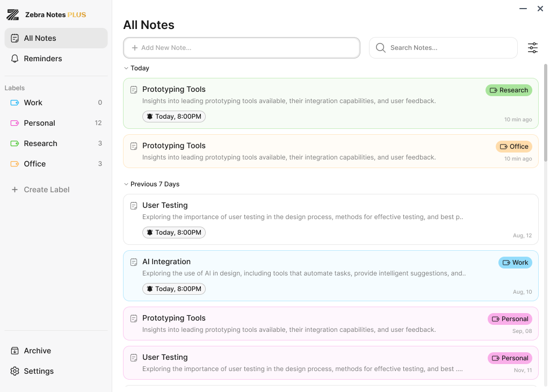Click the Settings gear icon
Viewport: 550px width, 392px height.
(x=15, y=371)
